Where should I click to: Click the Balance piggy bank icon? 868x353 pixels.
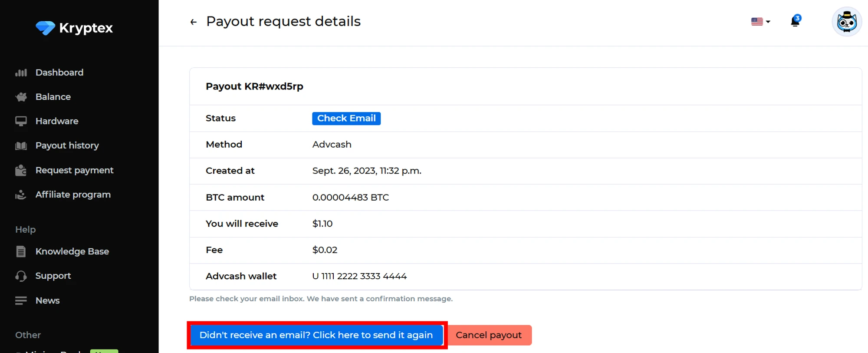pos(21,97)
